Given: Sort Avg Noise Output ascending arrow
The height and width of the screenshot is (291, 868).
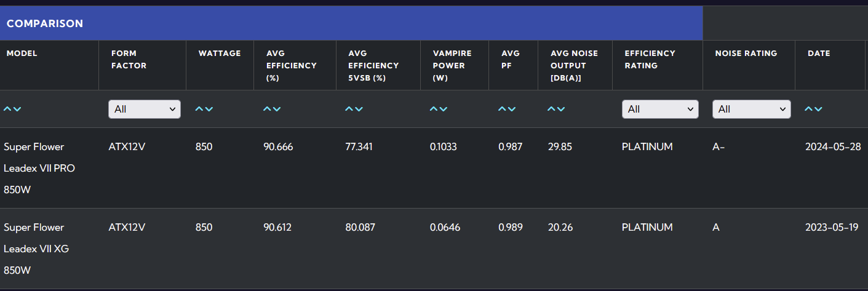Looking at the screenshot, I should click(551, 109).
